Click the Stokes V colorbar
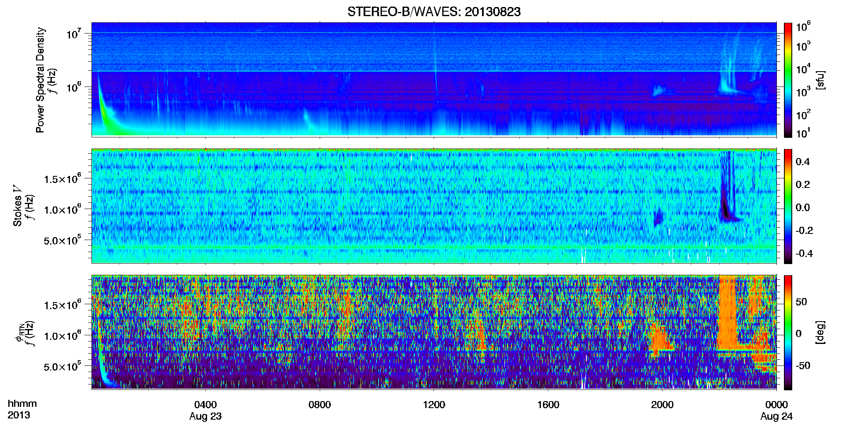The height and width of the screenshot is (447, 868). pos(788,206)
